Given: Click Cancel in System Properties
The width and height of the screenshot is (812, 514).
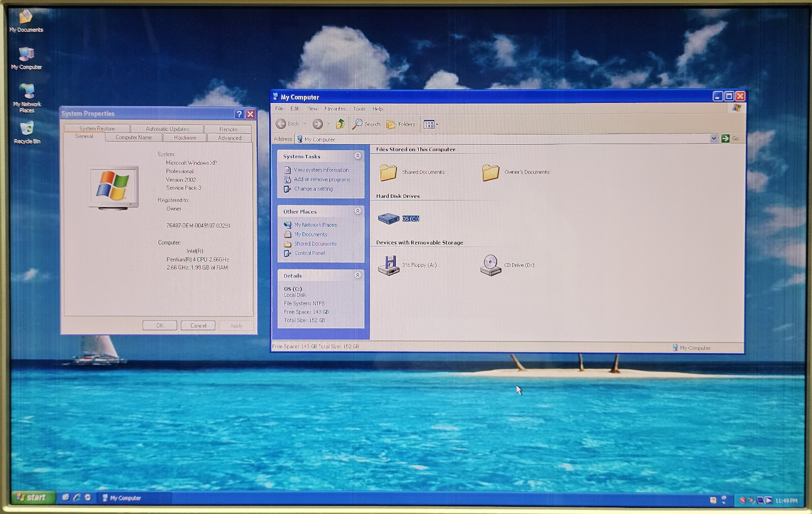Looking at the screenshot, I should (x=198, y=326).
